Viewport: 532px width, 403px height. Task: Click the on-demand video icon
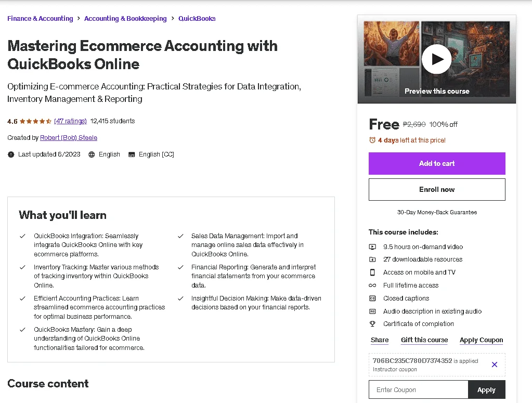tap(372, 247)
